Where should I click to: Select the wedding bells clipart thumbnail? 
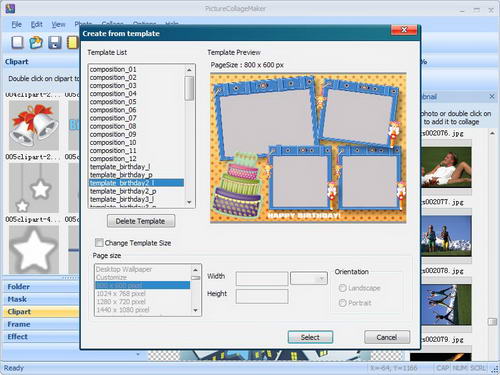point(34,126)
